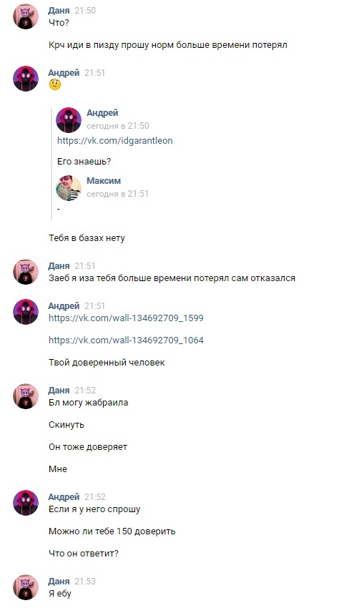The height and width of the screenshot is (608, 364).
Task: Click the name Андрей in the forwarded message
Action: (102, 113)
